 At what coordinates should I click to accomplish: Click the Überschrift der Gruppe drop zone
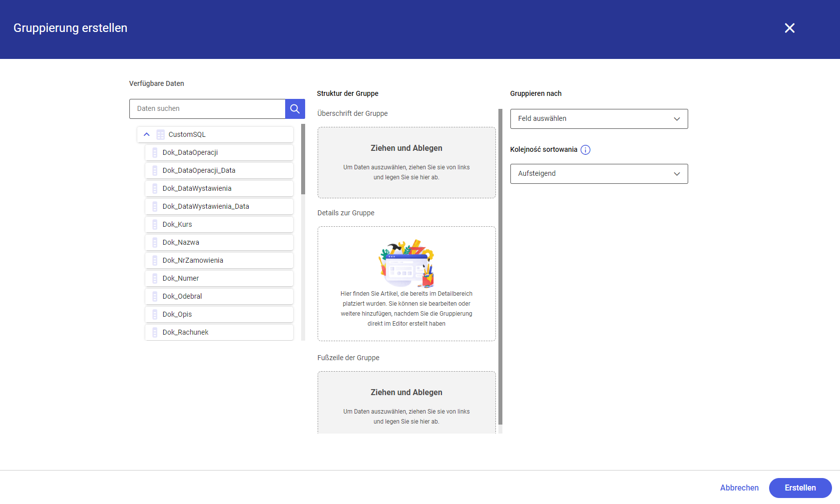tap(406, 162)
